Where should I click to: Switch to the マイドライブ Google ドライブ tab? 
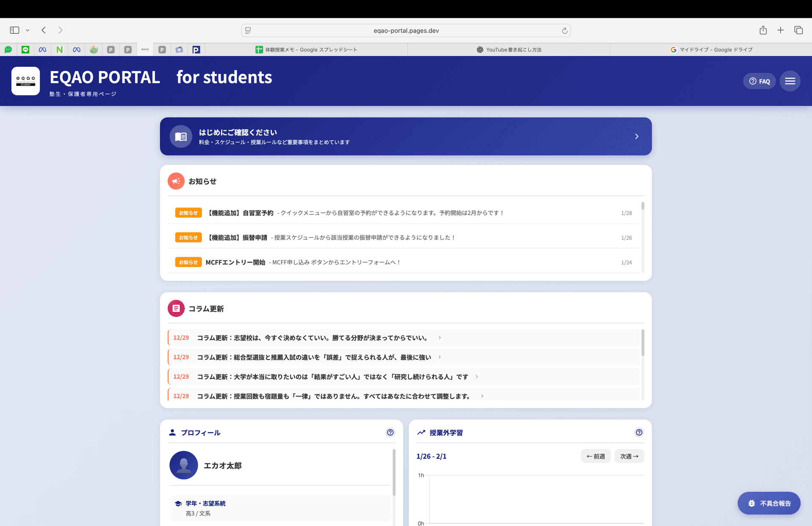pyautogui.click(x=712, y=50)
